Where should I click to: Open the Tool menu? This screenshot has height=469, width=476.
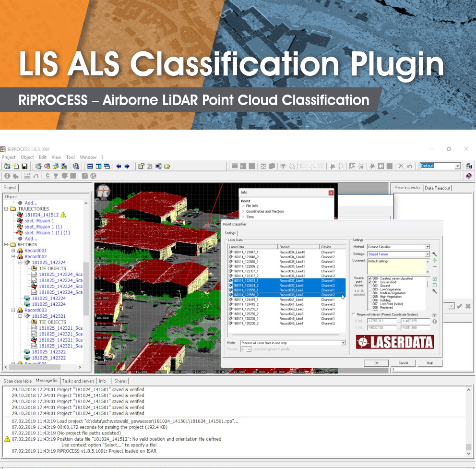click(x=71, y=157)
